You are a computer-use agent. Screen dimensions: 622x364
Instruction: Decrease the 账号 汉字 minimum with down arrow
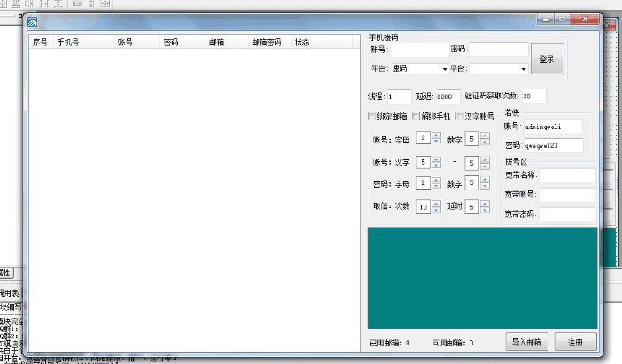click(436, 166)
